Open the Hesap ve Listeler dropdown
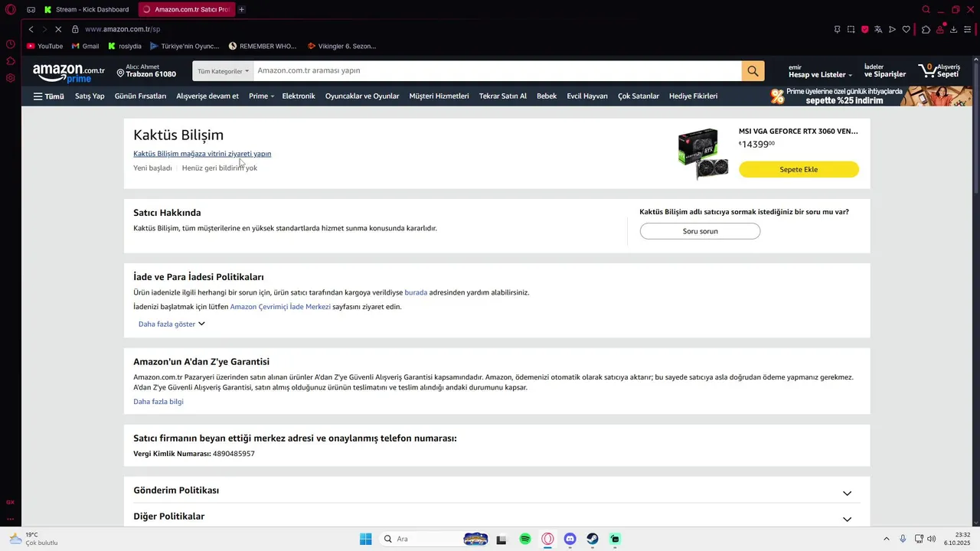980x551 pixels. coord(820,71)
